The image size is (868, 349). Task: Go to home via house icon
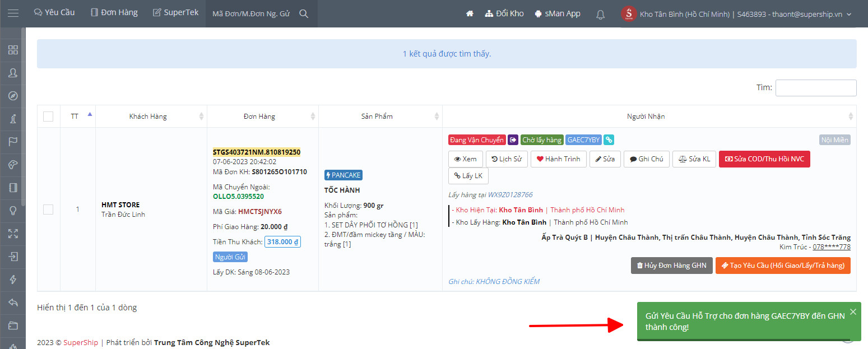(x=470, y=13)
